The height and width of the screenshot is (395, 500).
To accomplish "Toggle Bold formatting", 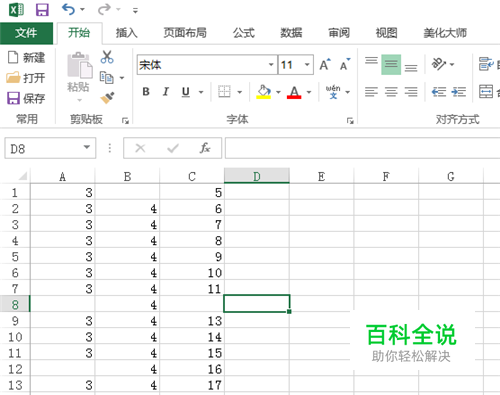I will 146,92.
